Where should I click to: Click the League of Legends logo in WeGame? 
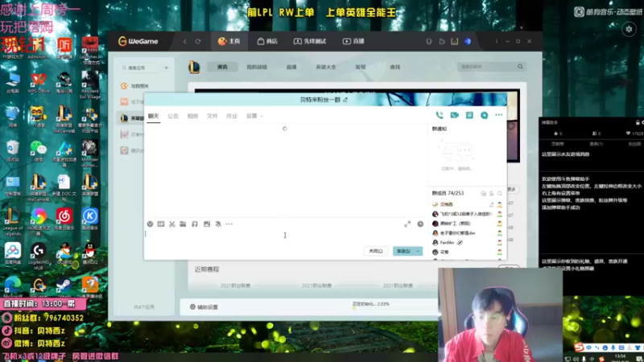click(x=194, y=67)
